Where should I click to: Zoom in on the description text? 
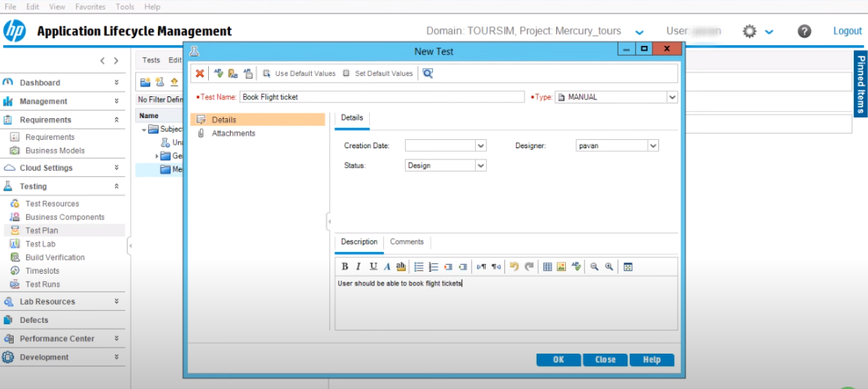(x=609, y=266)
